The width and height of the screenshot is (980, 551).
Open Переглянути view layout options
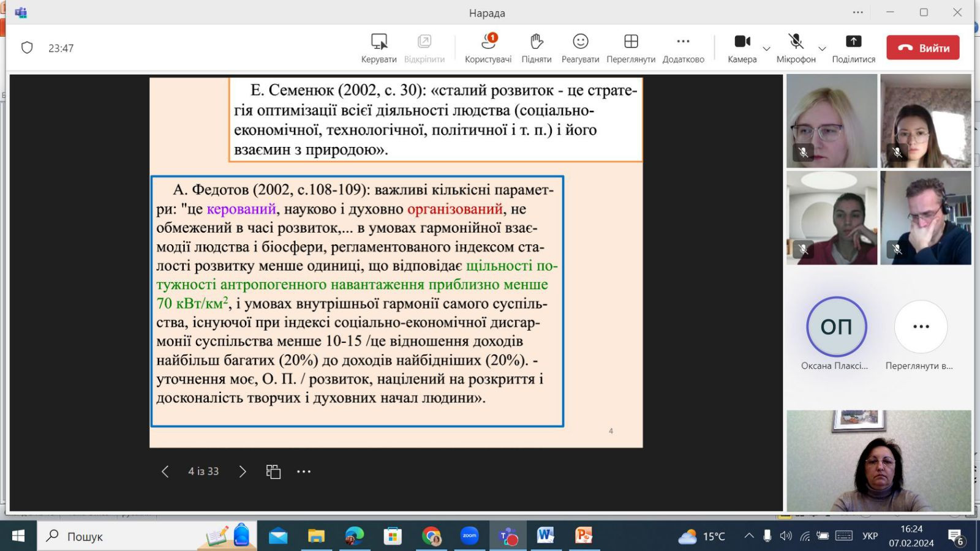(630, 48)
